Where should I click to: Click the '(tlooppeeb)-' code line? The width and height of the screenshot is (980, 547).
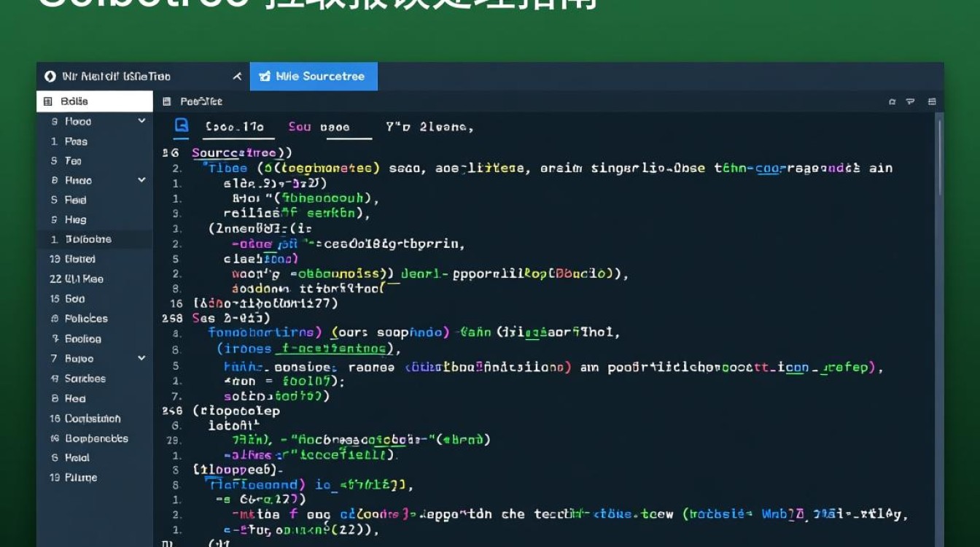[x=237, y=469]
